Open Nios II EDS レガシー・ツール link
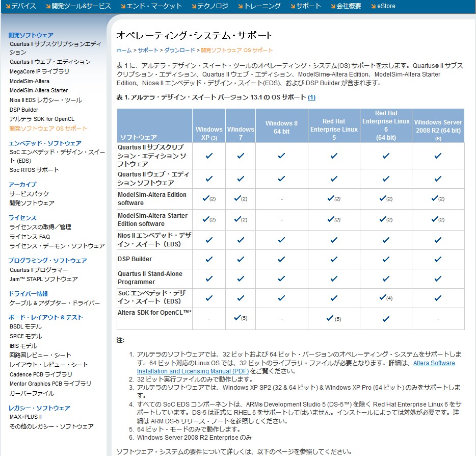Viewport: 476px width, 456px height. pos(45,100)
